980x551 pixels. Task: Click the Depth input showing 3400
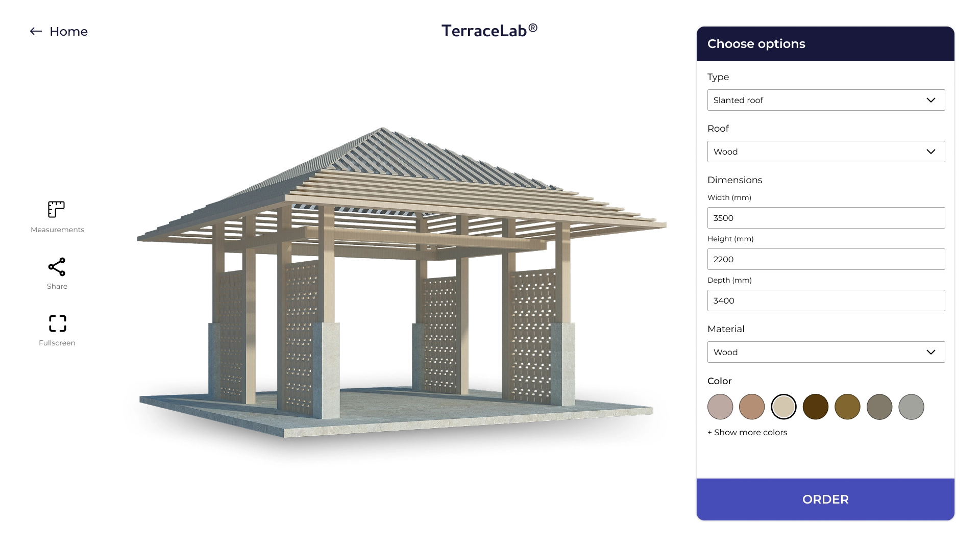tap(825, 300)
